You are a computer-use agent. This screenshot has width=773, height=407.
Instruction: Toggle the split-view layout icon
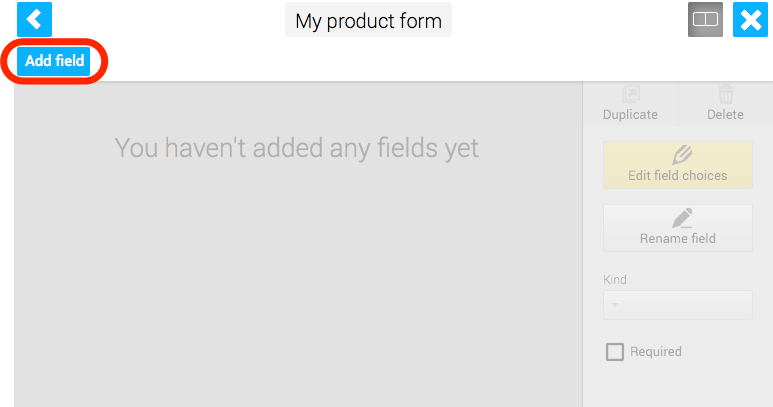pos(705,19)
